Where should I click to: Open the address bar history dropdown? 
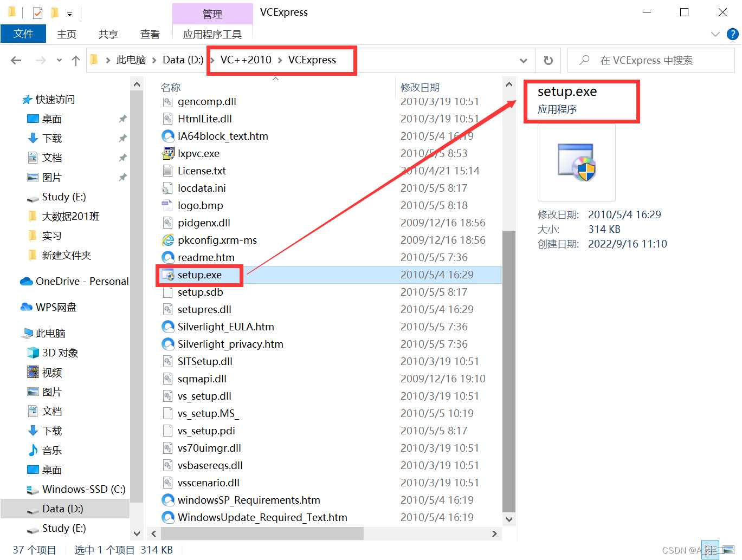[524, 61]
